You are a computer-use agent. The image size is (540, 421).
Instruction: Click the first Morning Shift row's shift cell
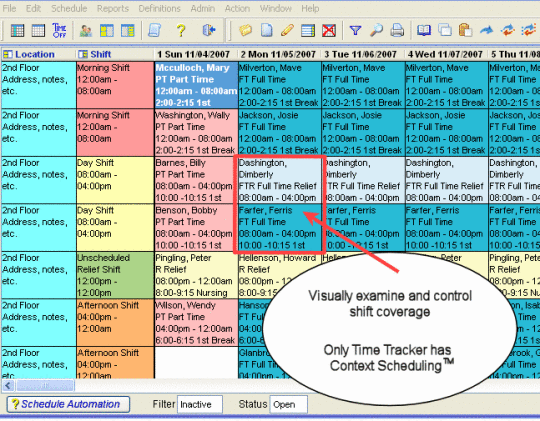click(x=115, y=85)
